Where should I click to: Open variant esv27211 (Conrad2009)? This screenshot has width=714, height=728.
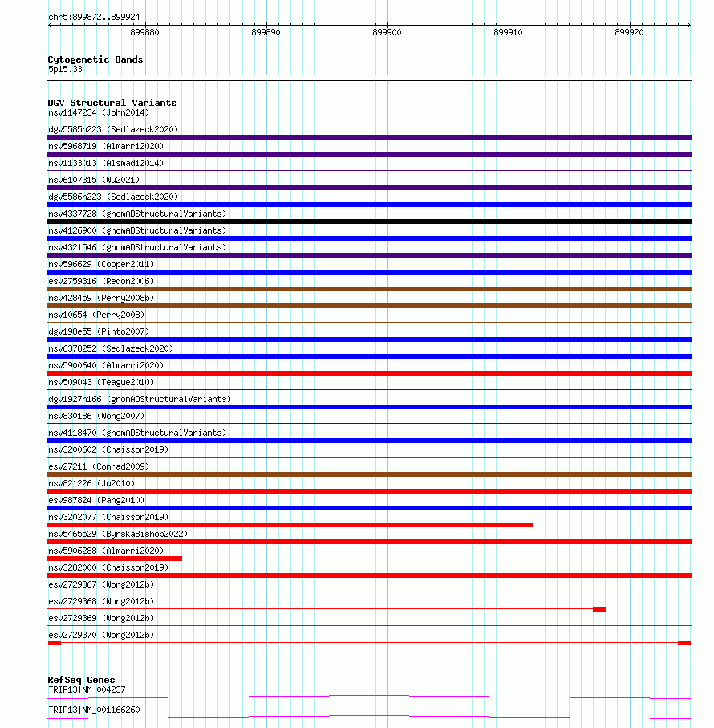[99, 466]
